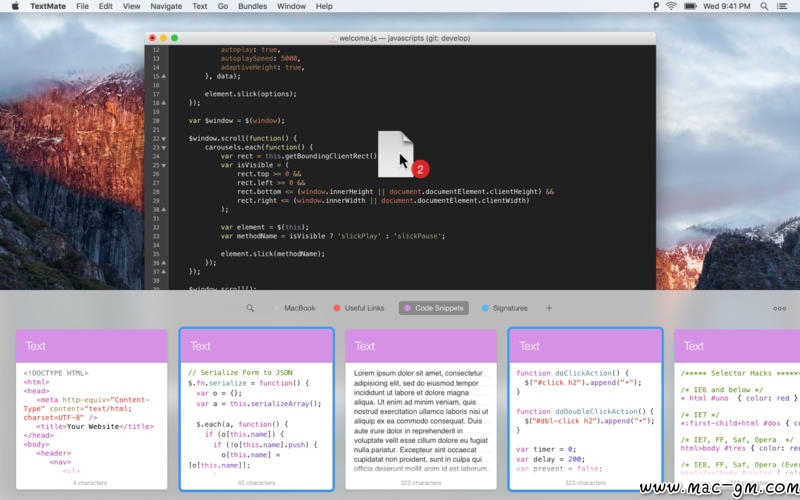Open the Navigate menu
800x500 pixels.
point(166,6)
